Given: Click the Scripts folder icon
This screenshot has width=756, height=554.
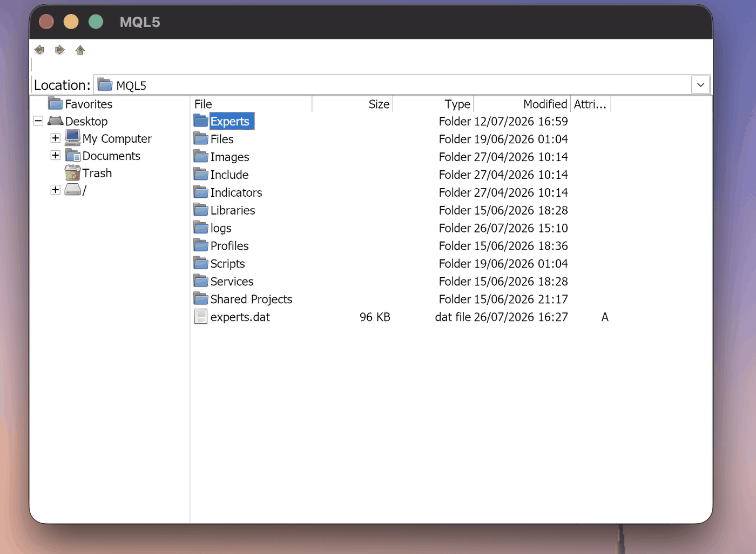Looking at the screenshot, I should [x=201, y=263].
